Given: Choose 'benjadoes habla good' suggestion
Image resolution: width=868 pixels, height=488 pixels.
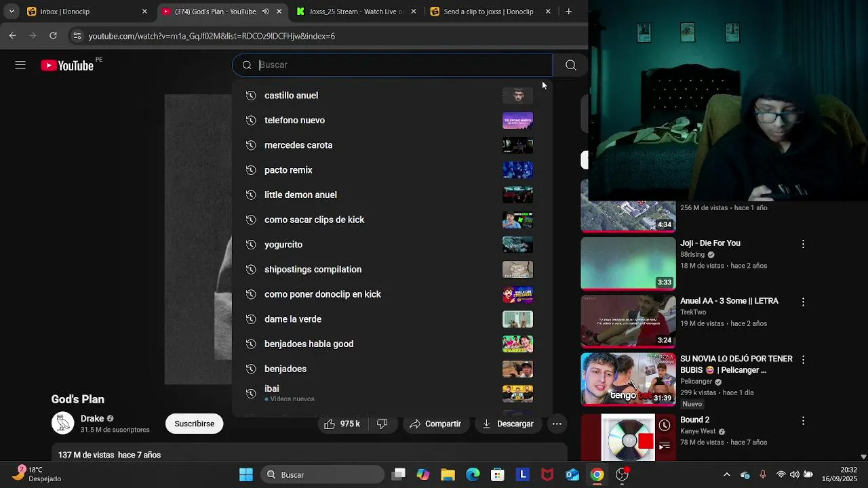Looking at the screenshot, I should 392,344.
